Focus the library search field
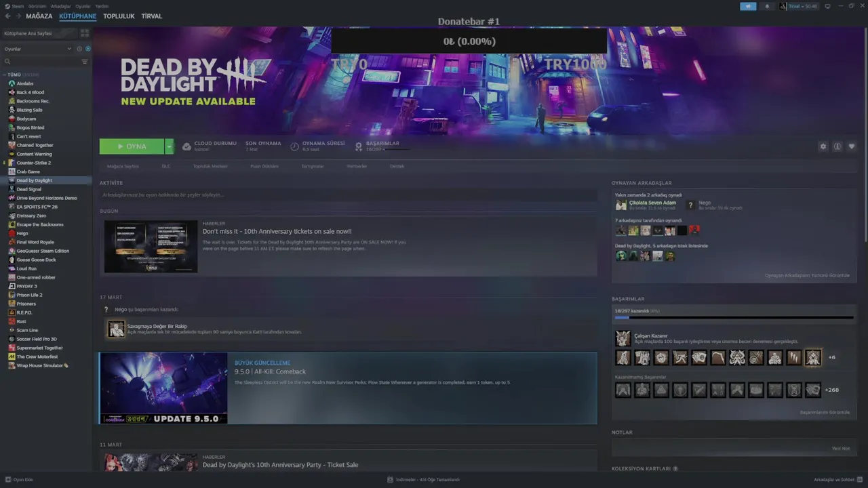This screenshot has height=488, width=868. pos(41,62)
